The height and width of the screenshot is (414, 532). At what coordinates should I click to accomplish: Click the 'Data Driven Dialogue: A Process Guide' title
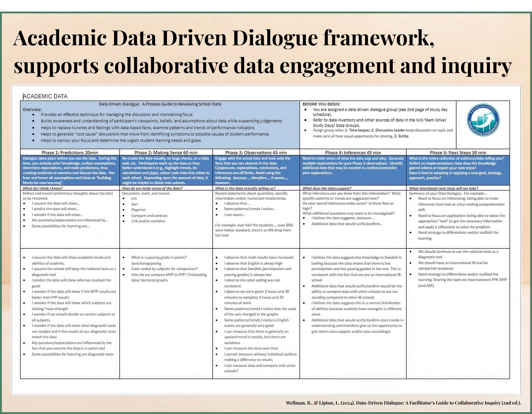160,104
